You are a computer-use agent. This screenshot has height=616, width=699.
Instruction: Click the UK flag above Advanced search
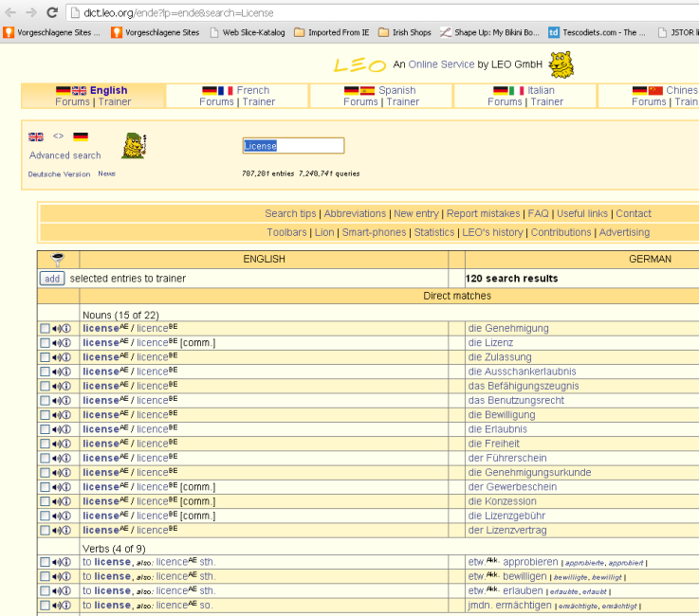[36, 136]
